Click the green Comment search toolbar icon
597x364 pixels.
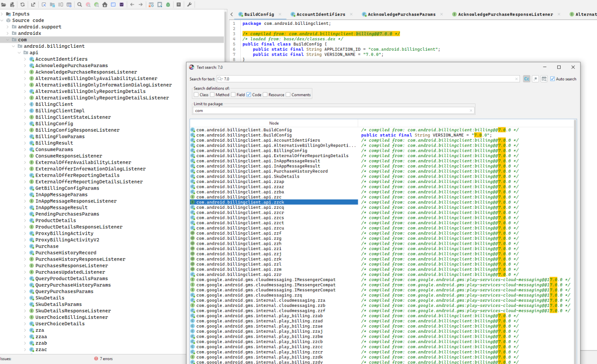pos(96,4)
